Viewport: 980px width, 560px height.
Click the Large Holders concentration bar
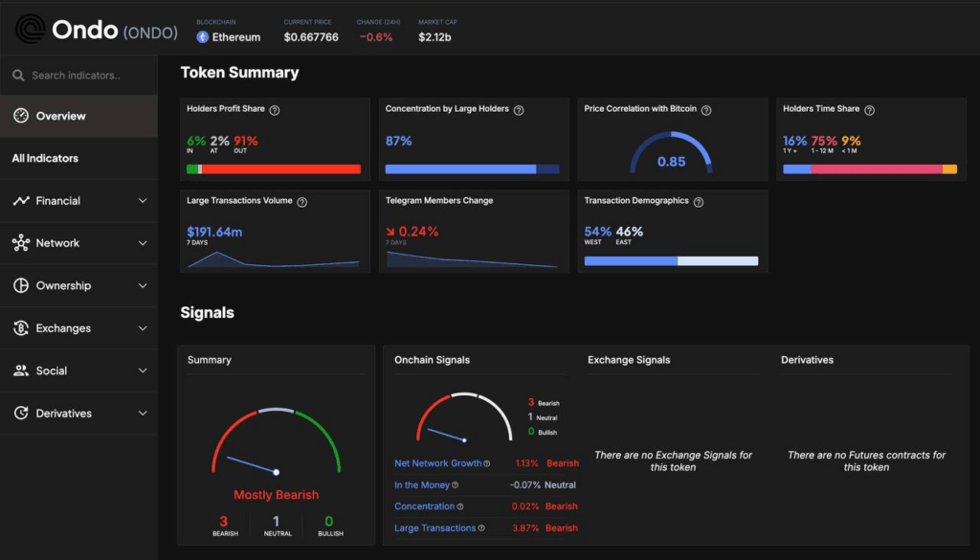click(473, 169)
